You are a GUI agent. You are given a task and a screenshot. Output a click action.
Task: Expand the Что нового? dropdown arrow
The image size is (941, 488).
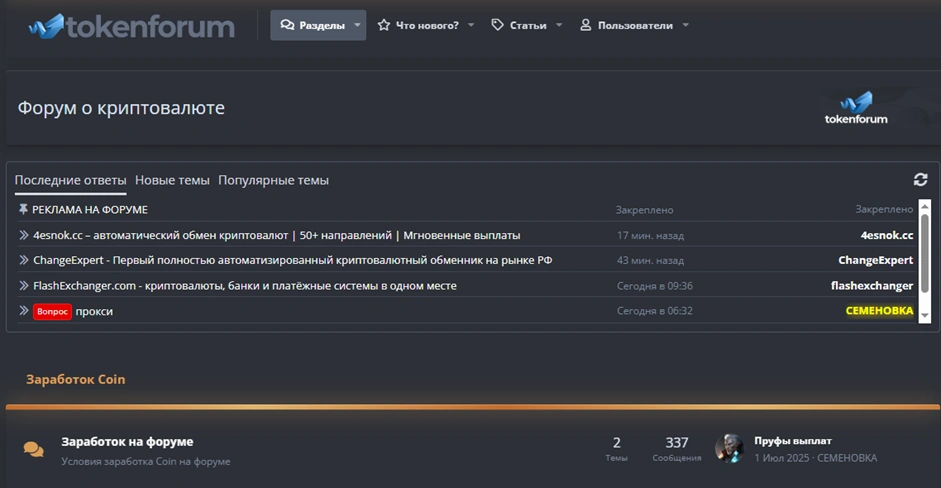[471, 26]
